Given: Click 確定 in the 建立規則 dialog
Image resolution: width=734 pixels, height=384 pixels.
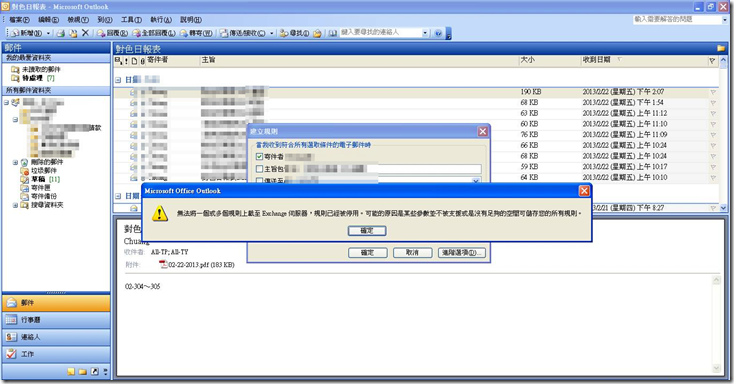Looking at the screenshot, I should (367, 252).
